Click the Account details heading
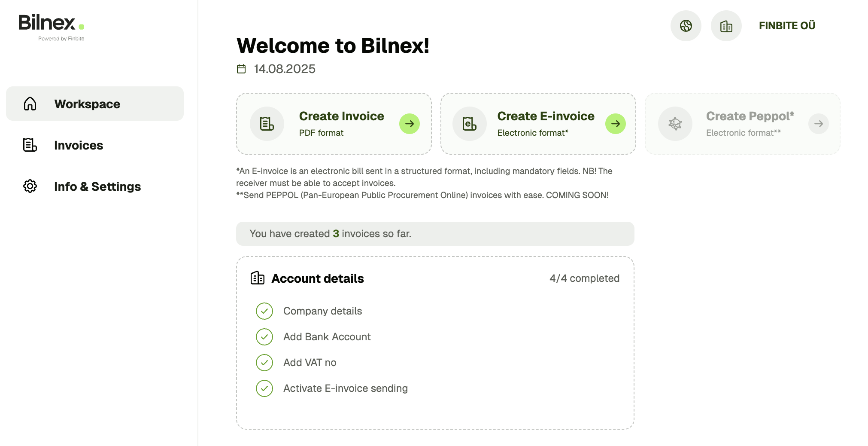 click(x=318, y=278)
